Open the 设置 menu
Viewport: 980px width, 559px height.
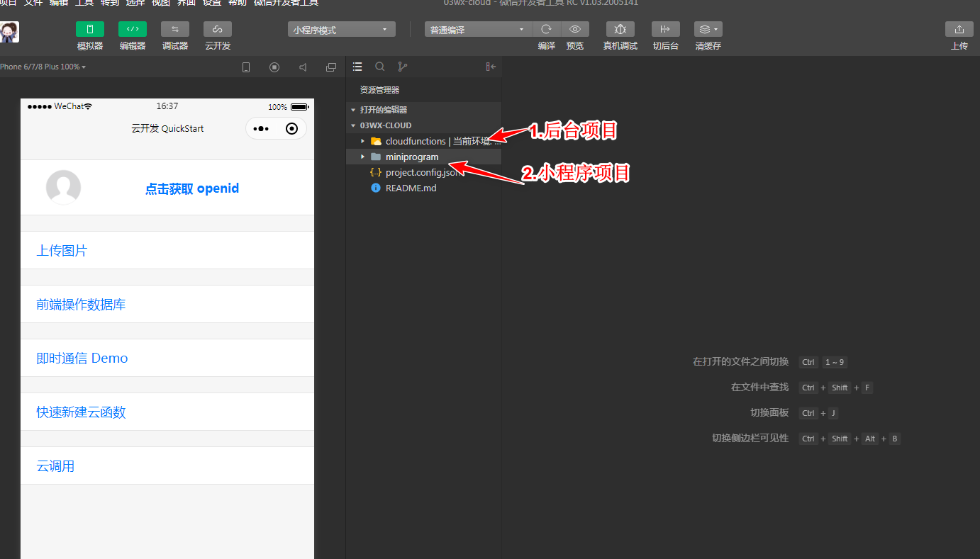click(x=212, y=3)
